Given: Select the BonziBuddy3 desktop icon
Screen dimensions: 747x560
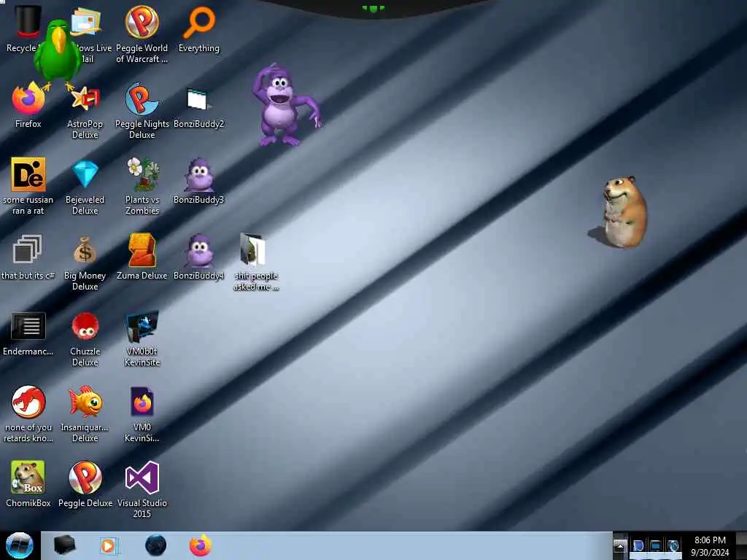Looking at the screenshot, I should tap(199, 175).
